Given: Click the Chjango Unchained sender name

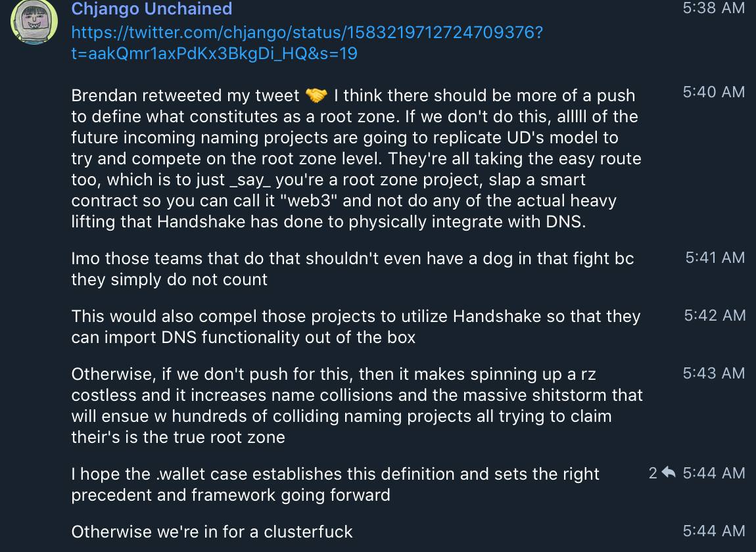Looking at the screenshot, I should 151,9.
